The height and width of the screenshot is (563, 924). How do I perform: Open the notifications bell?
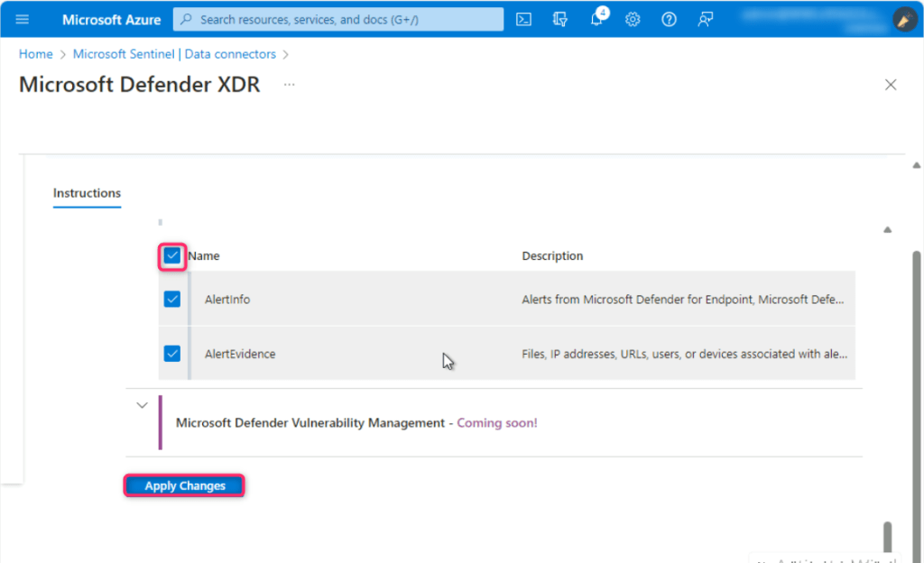coord(596,19)
